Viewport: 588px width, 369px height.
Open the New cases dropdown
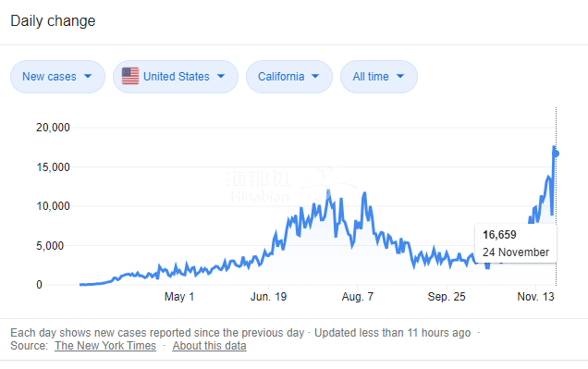[x=57, y=77]
